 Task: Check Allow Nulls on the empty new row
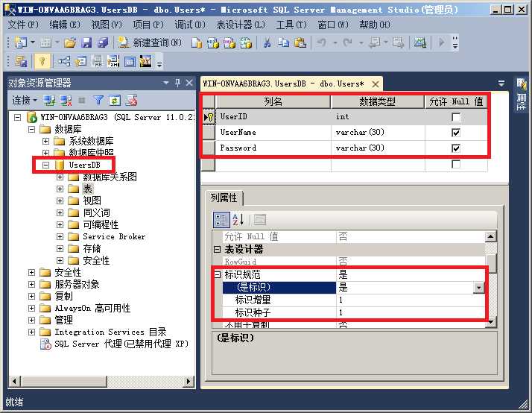point(456,164)
